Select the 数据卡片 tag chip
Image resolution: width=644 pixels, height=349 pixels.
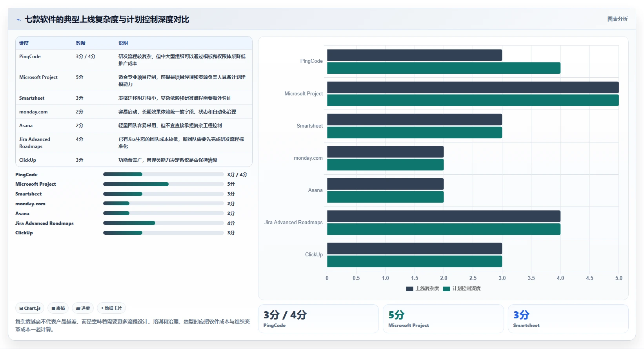click(x=111, y=308)
